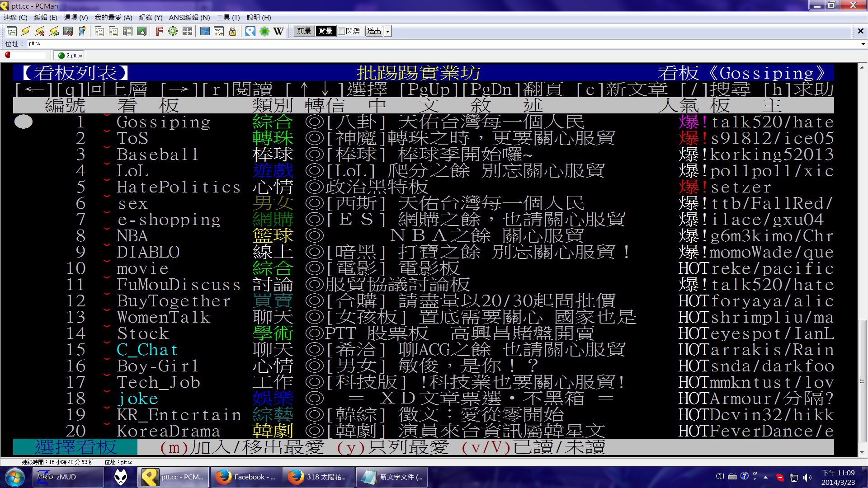The height and width of the screenshot is (488, 868).
Task: Open Firefox Facebook window in taskbar
Action: point(246,477)
